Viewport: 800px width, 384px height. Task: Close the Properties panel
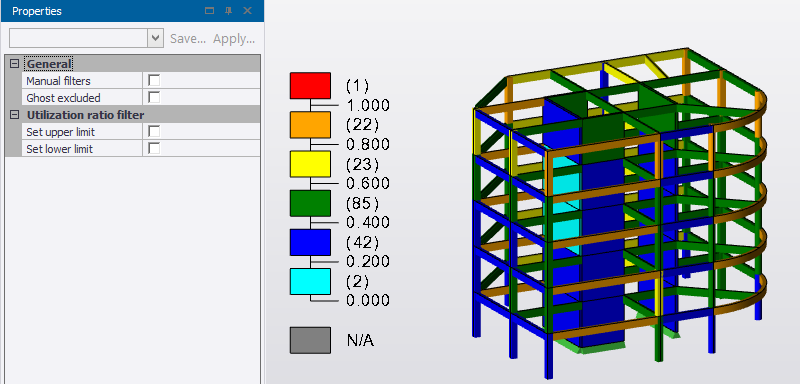[x=247, y=11]
